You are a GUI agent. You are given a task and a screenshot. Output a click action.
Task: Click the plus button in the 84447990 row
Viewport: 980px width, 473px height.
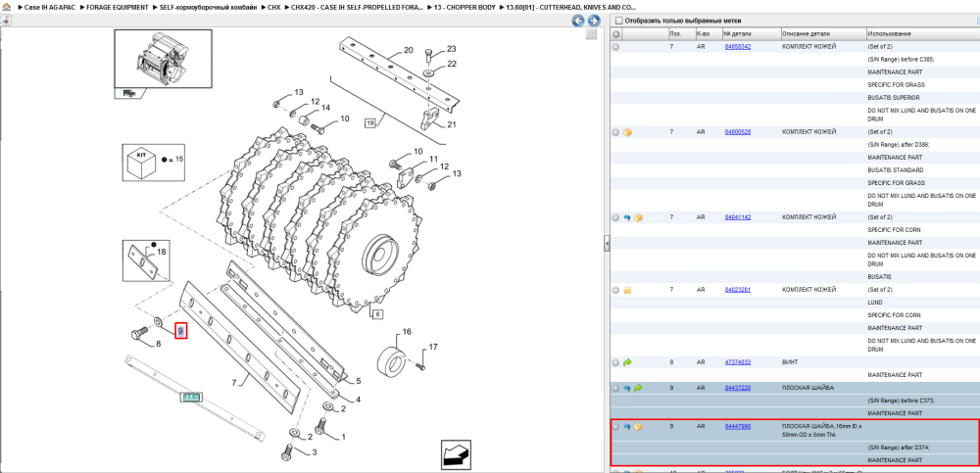point(615,427)
